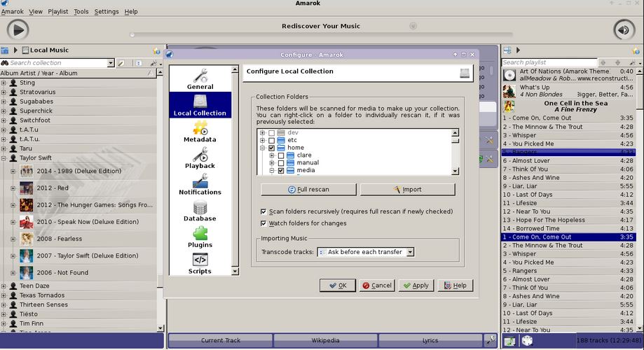Collapse the Taylor Swift artist node

4,158
